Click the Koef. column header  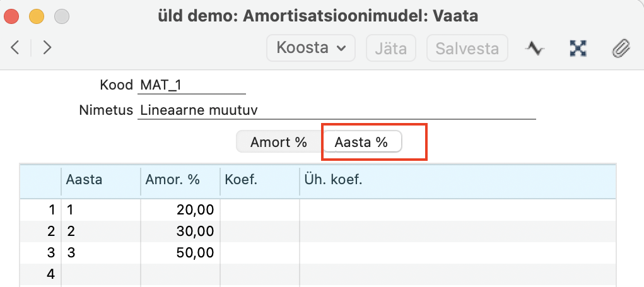259,180
